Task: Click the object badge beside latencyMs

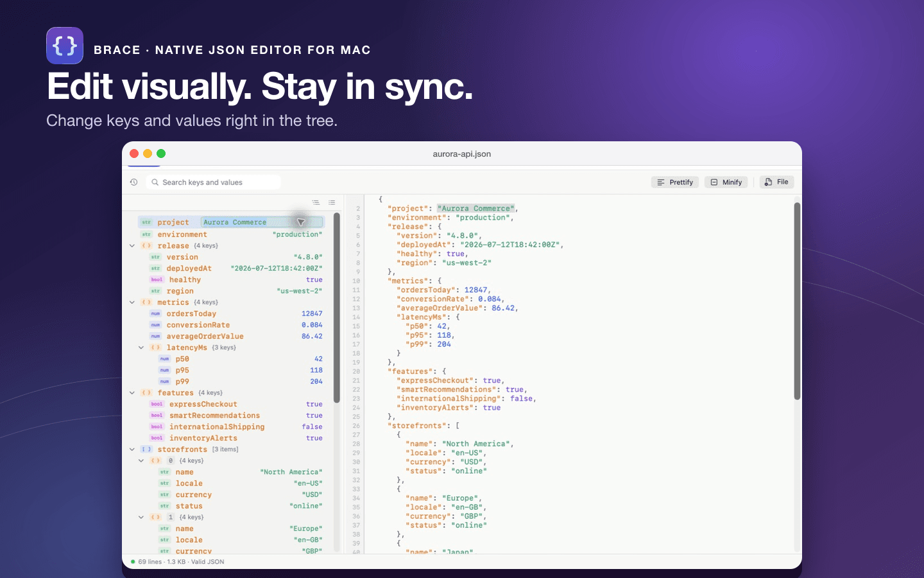Action: 155,347
